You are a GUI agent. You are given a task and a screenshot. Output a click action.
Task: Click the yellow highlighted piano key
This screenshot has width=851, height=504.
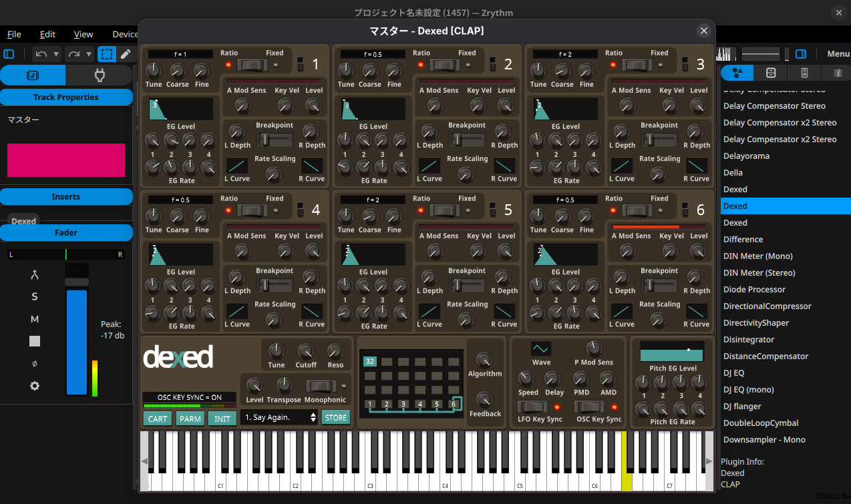(x=627, y=461)
